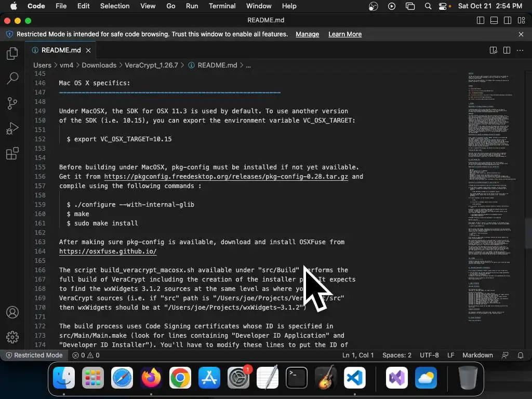
Task: Open Visual Studio Code Dock icon
Action: [355, 378]
